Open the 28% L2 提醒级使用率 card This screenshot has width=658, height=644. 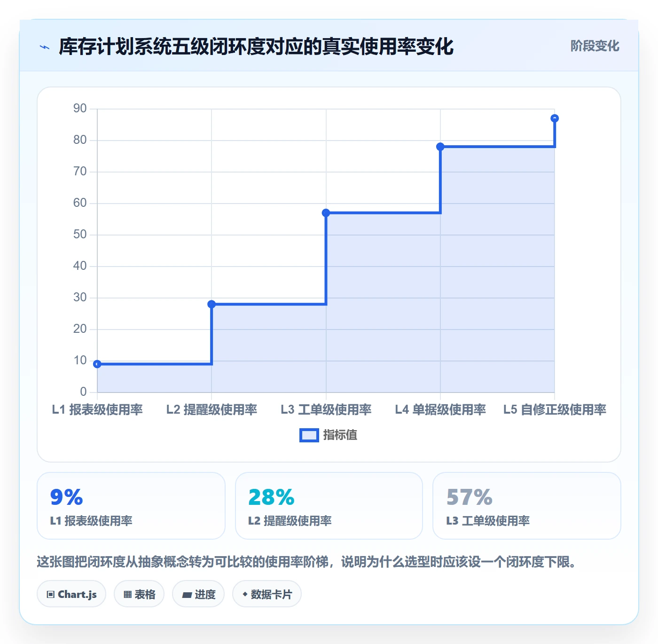(x=329, y=506)
